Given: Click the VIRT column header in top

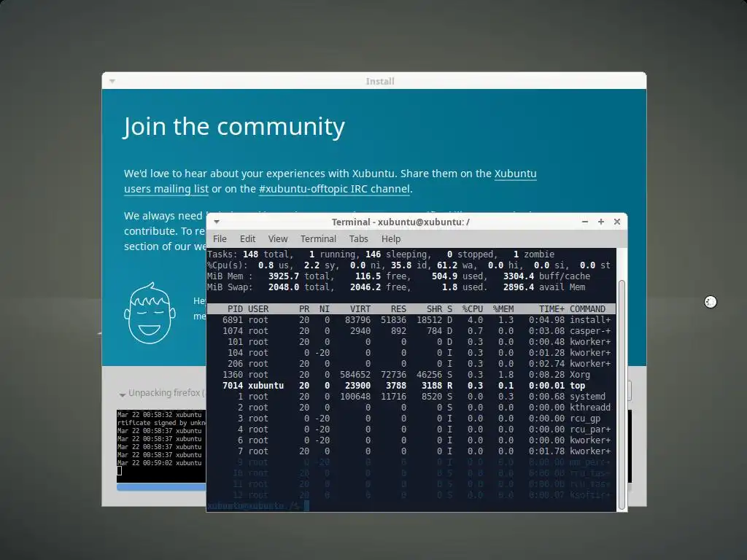Looking at the screenshot, I should (360, 309).
